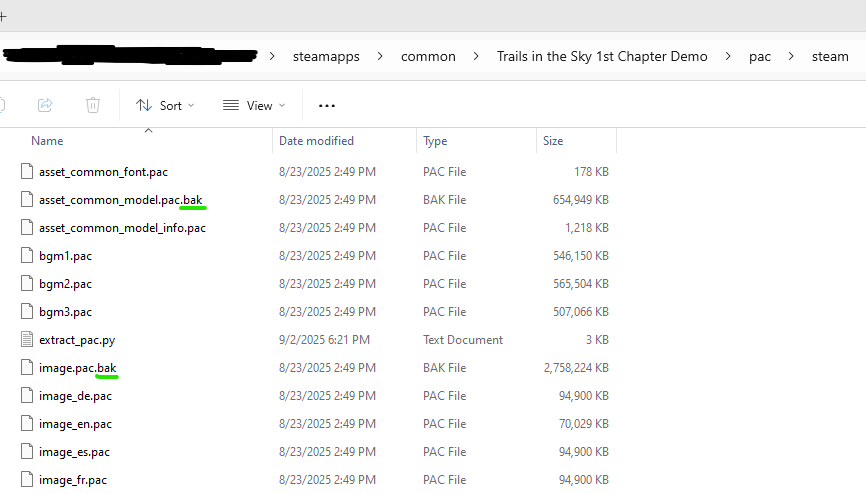Click the pac breadcrumb
Screen dimensions: 866x494
coord(759,56)
